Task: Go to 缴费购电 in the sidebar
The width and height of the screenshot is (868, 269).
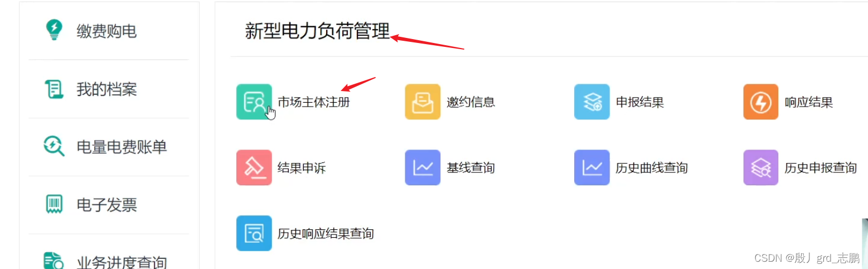Action: 109,31
